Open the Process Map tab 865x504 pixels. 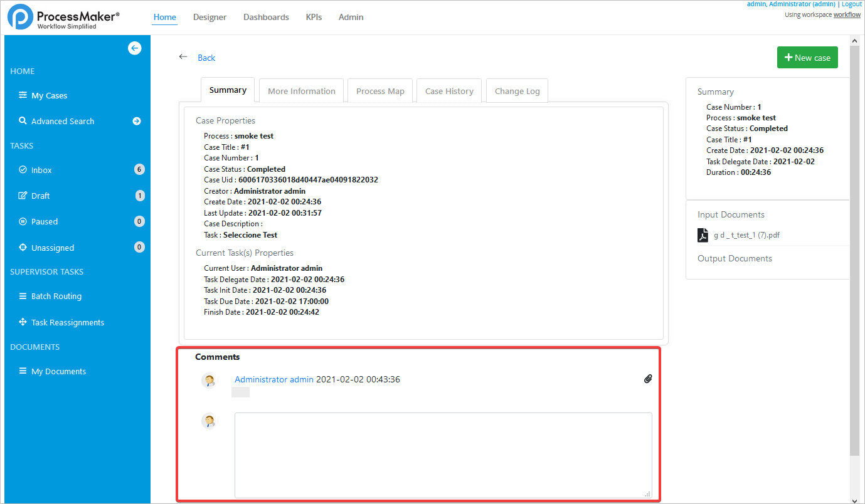point(380,91)
